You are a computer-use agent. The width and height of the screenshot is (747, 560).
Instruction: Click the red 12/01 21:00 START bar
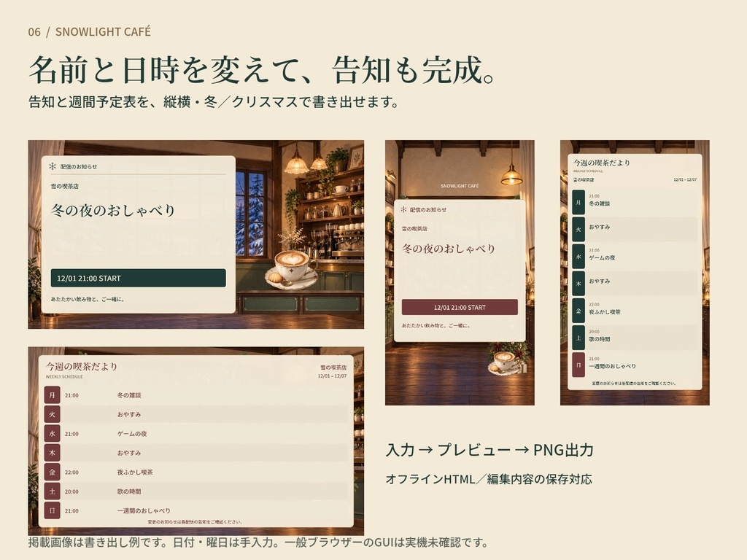(460, 307)
